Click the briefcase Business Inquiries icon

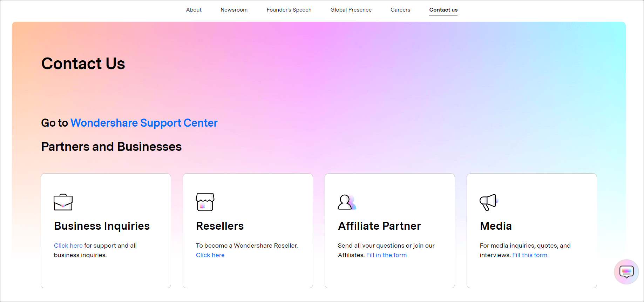point(63,202)
